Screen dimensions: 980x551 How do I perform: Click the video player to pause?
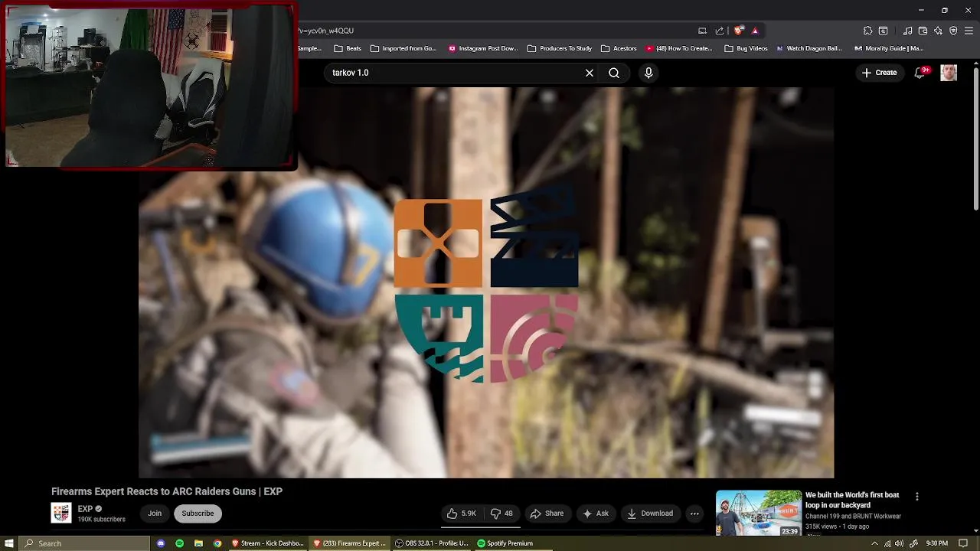[x=486, y=282]
